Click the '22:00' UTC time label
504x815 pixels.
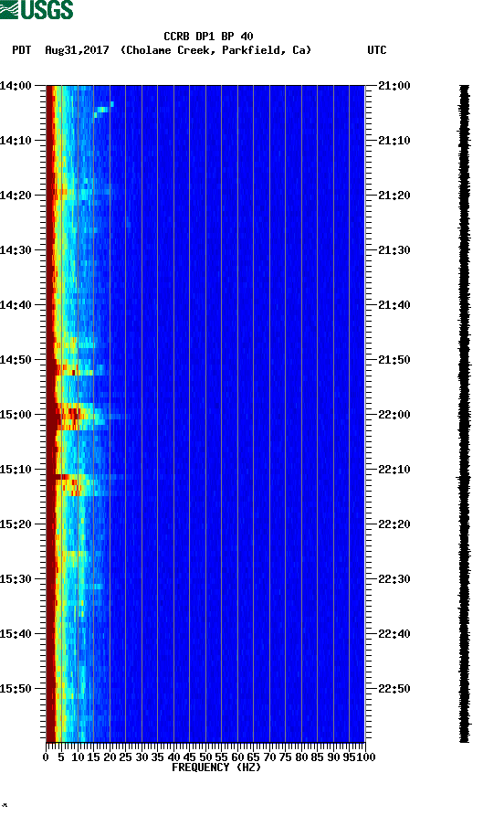[394, 415]
